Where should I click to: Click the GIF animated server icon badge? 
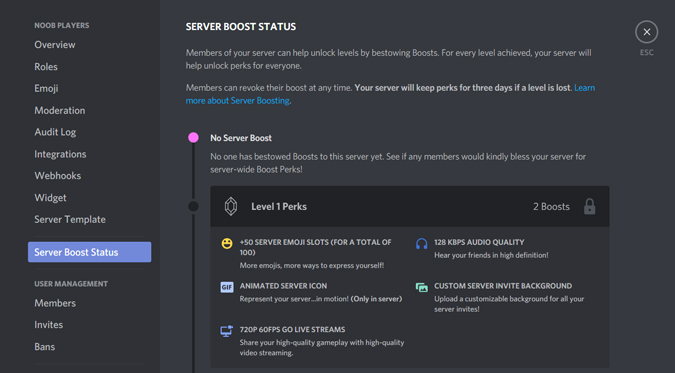227,287
